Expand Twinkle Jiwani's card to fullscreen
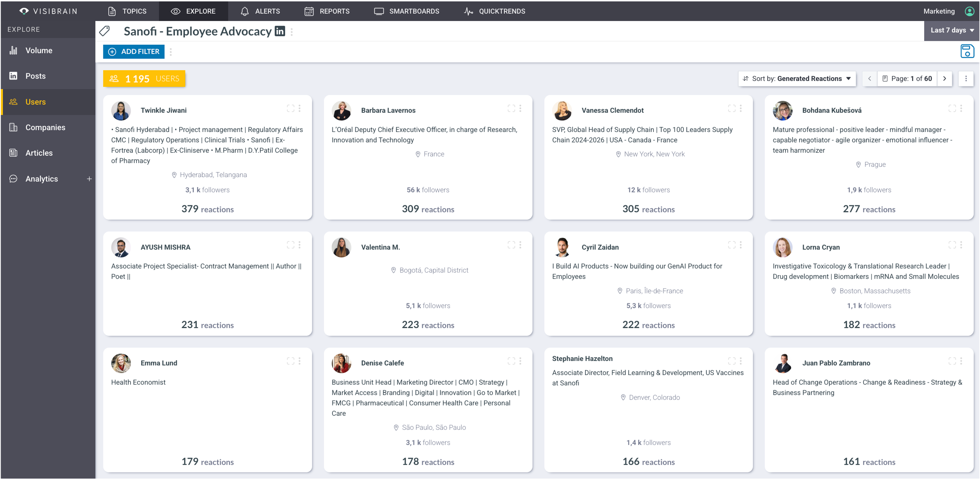Screen dimensions: 980x480 point(291,109)
